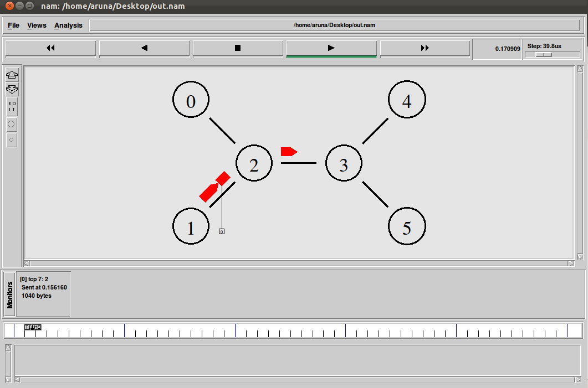Select the zoom-out arrow tool
This screenshot has width=588, height=388.
click(11, 89)
